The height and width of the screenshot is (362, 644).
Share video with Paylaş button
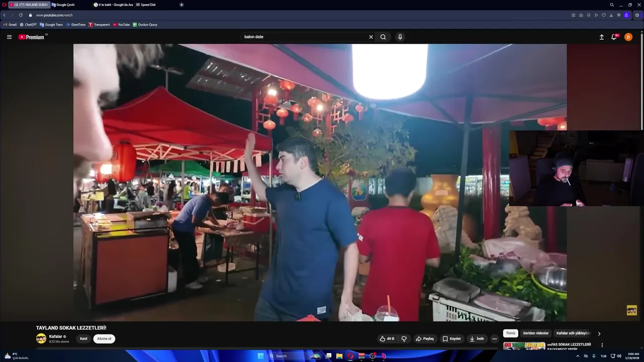point(425,339)
